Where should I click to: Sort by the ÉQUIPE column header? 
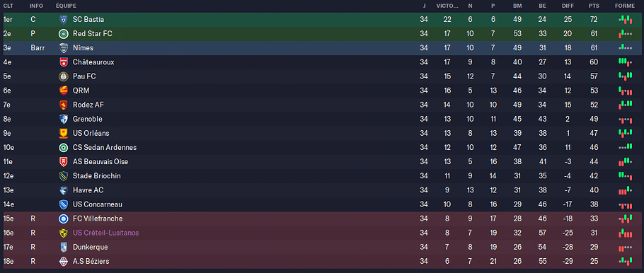66,6
